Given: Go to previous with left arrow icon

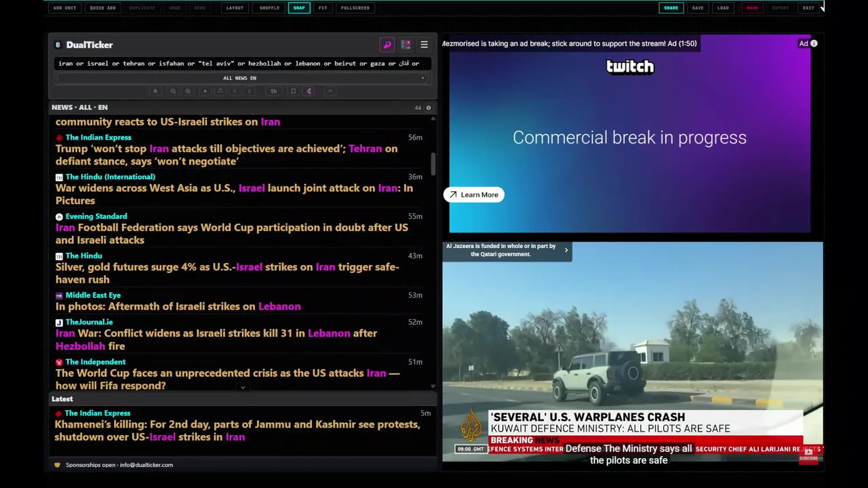Looking at the screenshot, I should (235, 91).
